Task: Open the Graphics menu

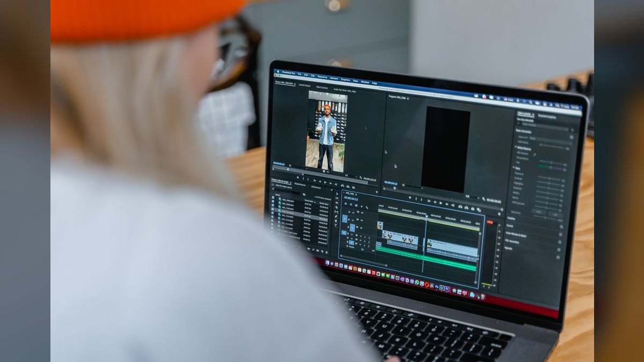Action: click(x=345, y=79)
